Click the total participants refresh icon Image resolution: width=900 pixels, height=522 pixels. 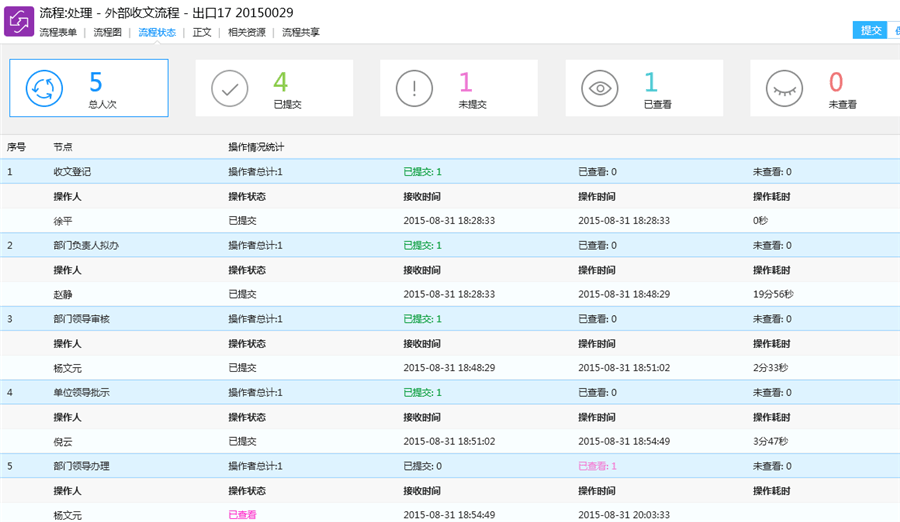(x=46, y=89)
